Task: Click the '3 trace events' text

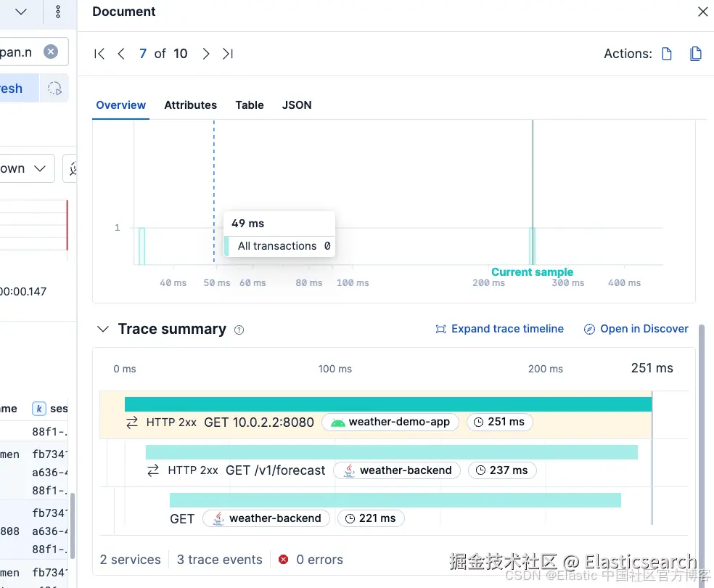Action: [219, 559]
